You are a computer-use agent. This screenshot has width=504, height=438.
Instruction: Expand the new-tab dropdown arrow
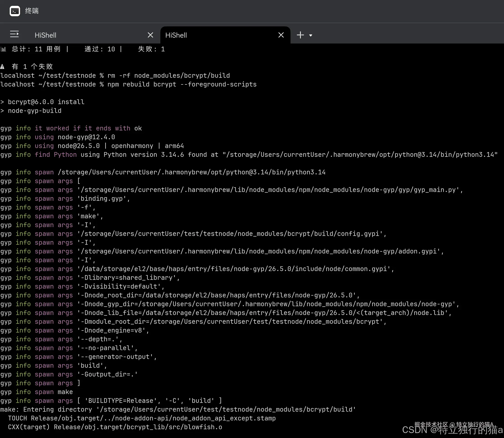tap(311, 35)
